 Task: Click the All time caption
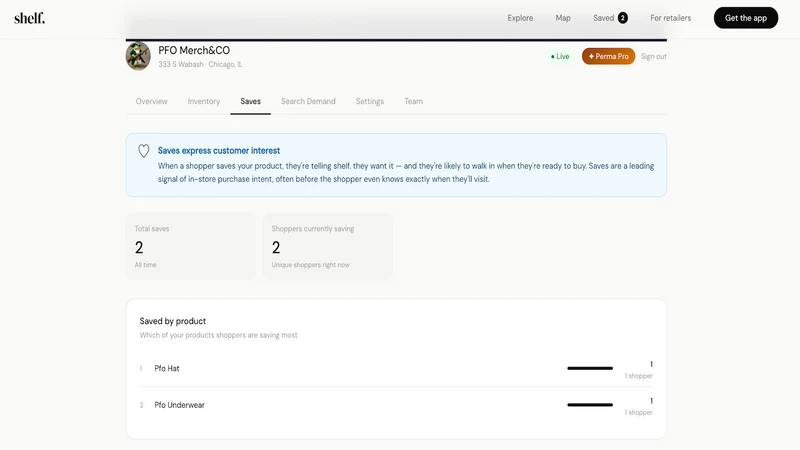[x=145, y=265]
